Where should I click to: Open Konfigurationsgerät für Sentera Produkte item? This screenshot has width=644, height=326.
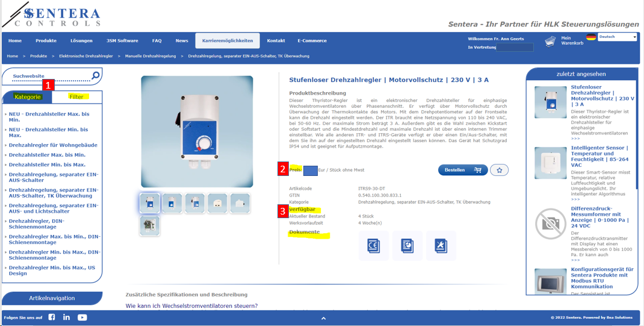pyautogui.click(x=602, y=278)
